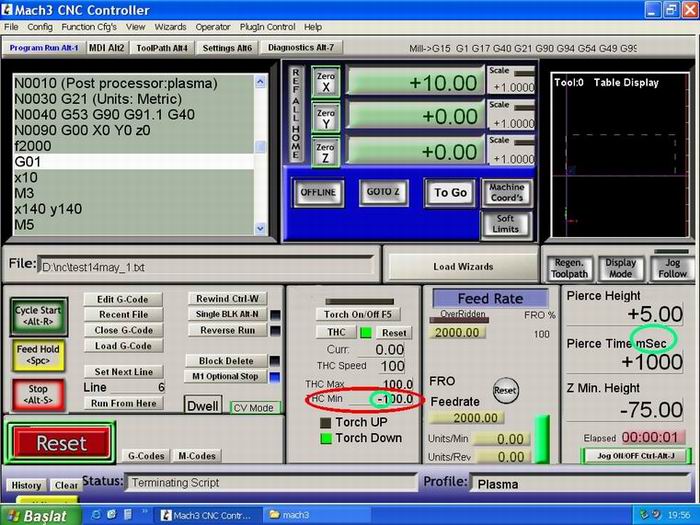Open the Wizards menu

click(170, 27)
